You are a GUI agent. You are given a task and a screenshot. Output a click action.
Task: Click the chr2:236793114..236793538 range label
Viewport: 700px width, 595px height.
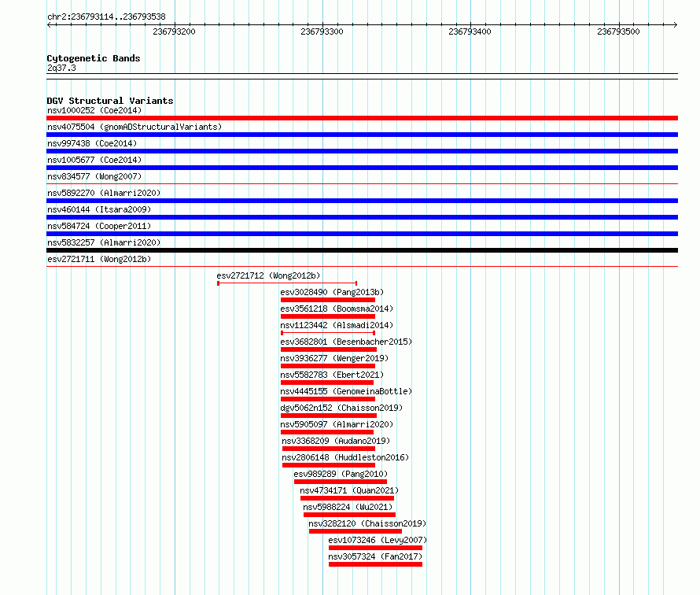106,17
